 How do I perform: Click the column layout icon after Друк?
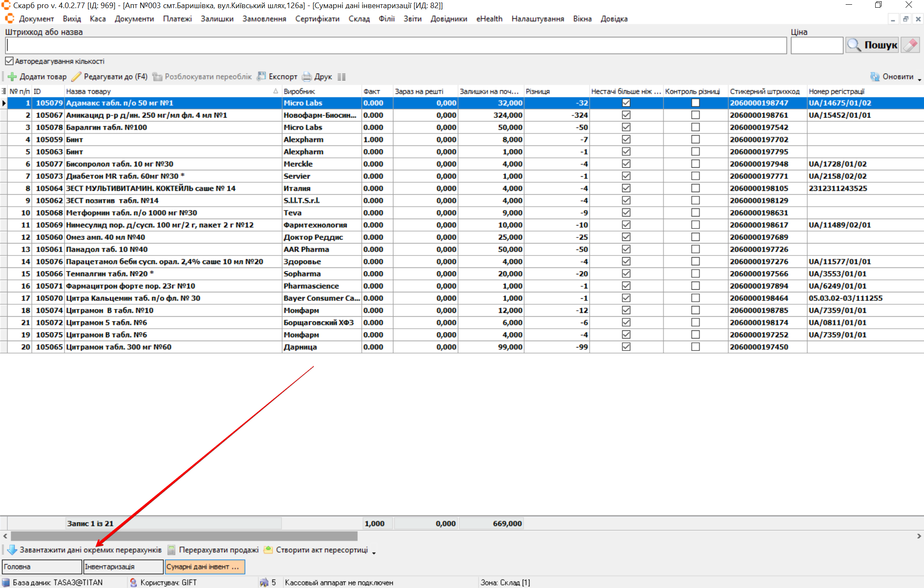342,77
